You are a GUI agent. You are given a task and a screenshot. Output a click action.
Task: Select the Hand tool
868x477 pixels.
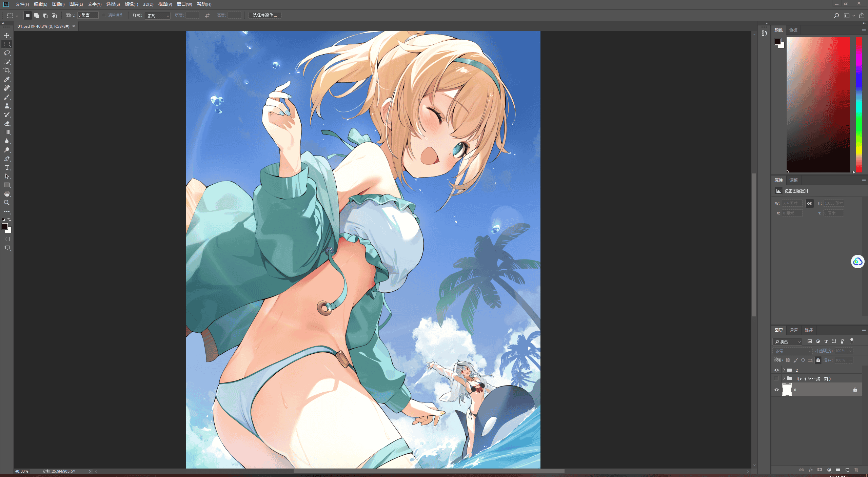7,194
